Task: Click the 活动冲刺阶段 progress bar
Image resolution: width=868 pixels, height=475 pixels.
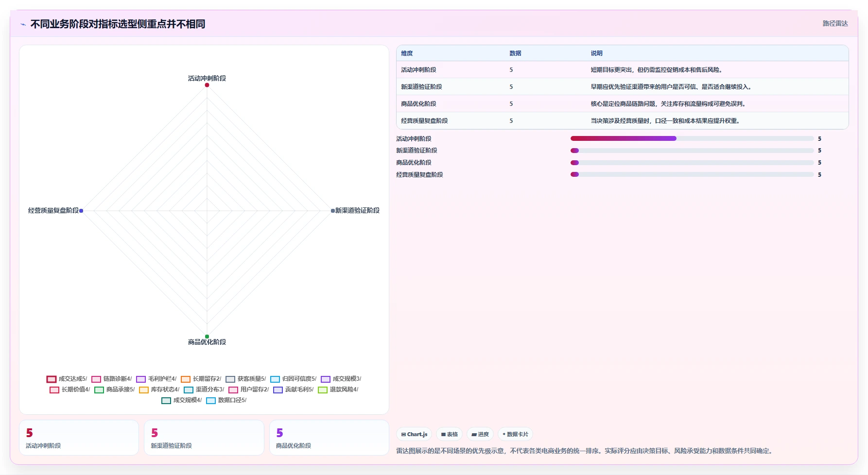Action: (x=692, y=138)
